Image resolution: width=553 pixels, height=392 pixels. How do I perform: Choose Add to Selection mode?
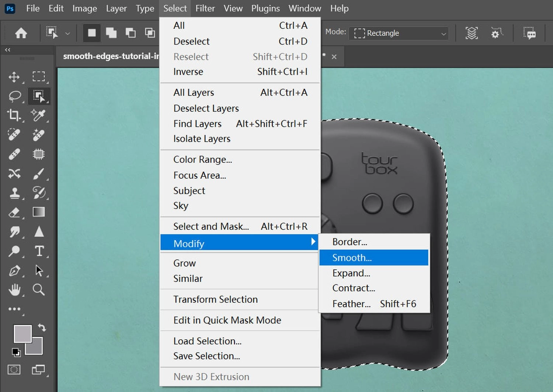coord(111,33)
